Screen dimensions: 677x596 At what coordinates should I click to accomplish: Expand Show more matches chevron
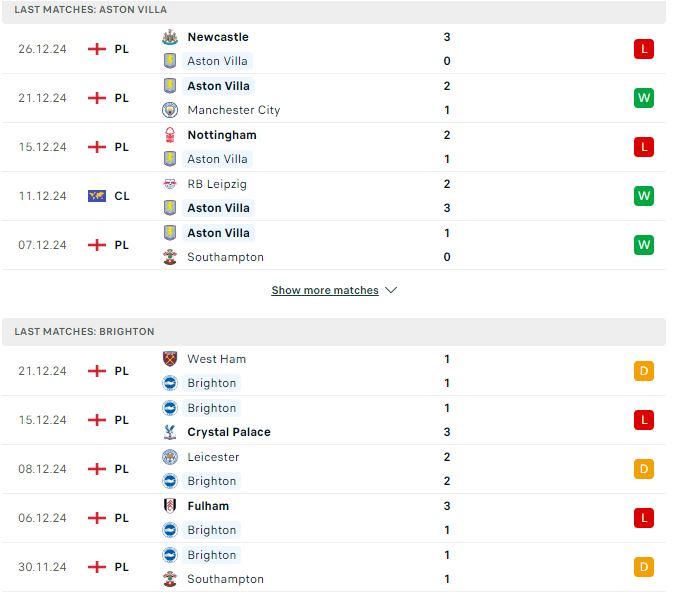pos(391,290)
